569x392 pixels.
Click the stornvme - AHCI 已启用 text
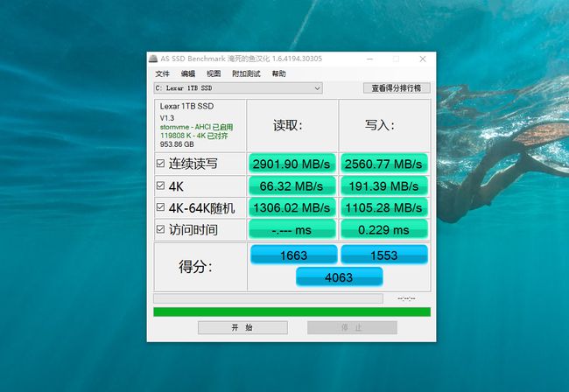pos(196,127)
